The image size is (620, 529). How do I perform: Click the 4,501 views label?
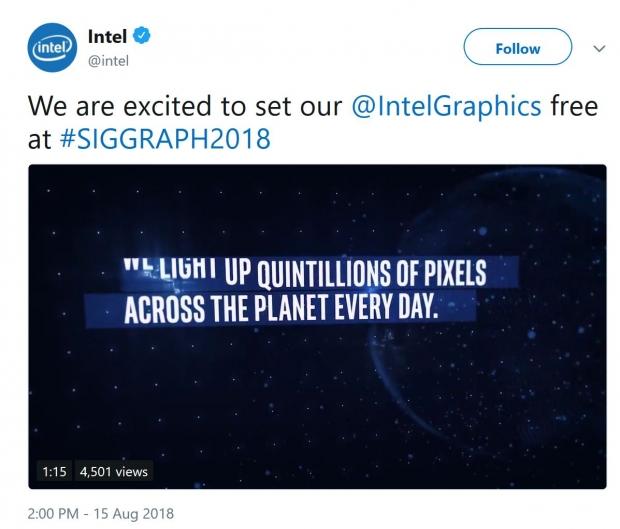click(x=114, y=471)
